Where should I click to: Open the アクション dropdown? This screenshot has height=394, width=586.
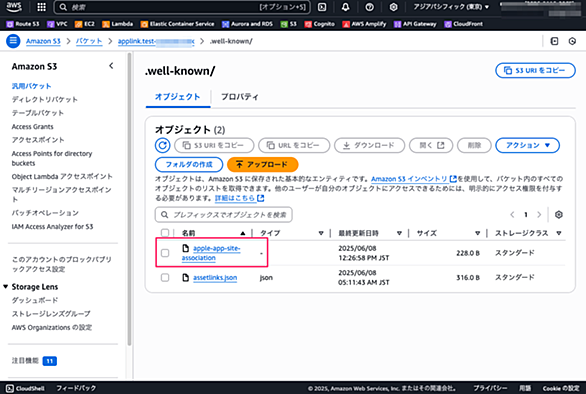tap(527, 145)
